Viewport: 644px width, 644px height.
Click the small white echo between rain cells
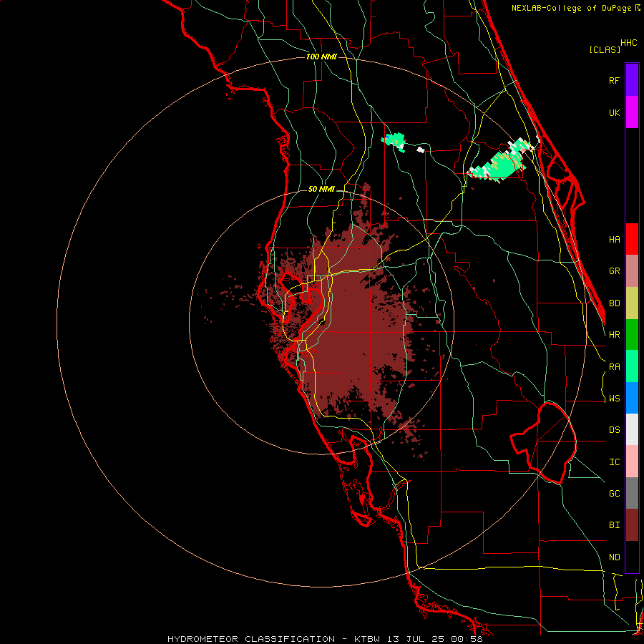(421, 149)
